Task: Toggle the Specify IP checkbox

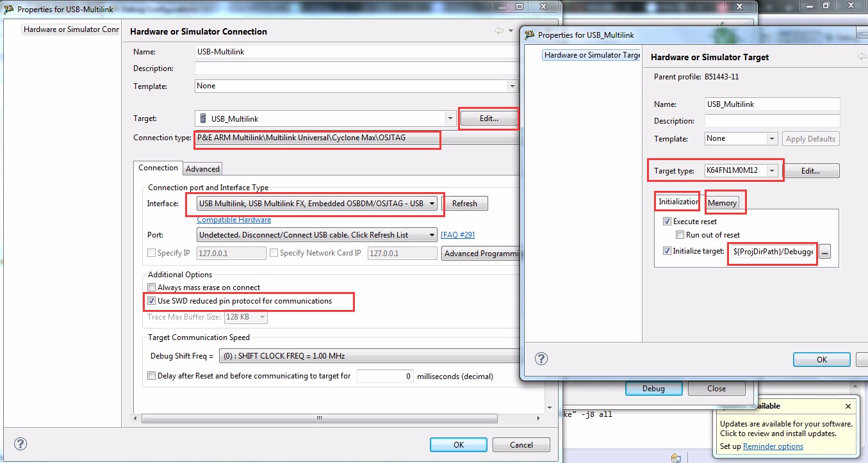Action: click(x=152, y=253)
